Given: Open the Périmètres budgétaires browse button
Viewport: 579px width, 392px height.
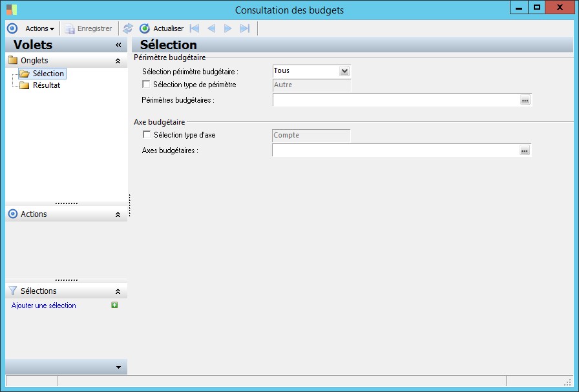Looking at the screenshot, I should point(525,100).
